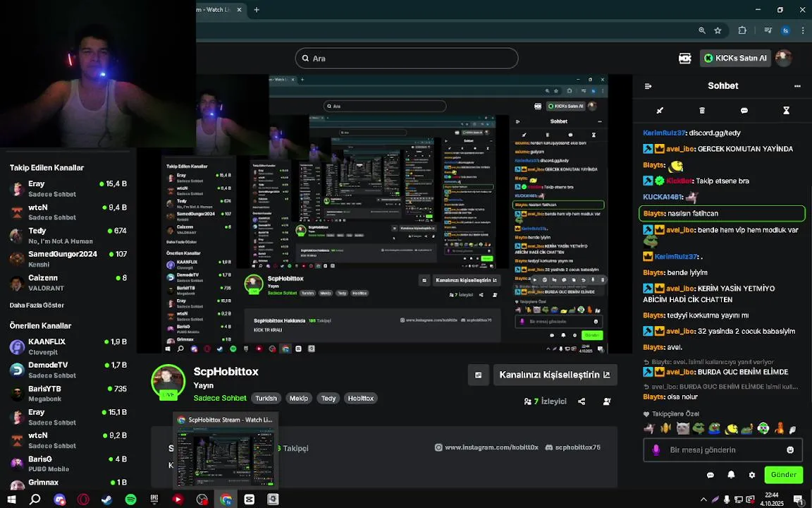The height and width of the screenshot is (508, 812).
Task: Select the Hobittox tag
Action: point(361,398)
